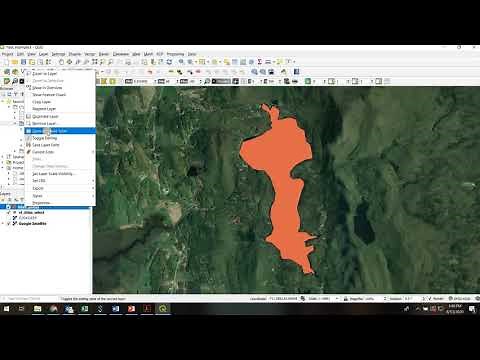Select Show Feature Count in context menu

[x=60, y=95]
